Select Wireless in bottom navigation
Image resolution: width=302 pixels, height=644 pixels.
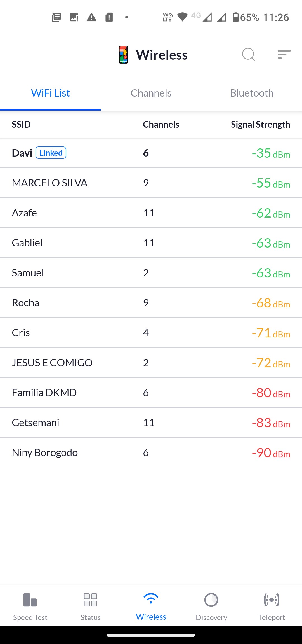[151, 605]
